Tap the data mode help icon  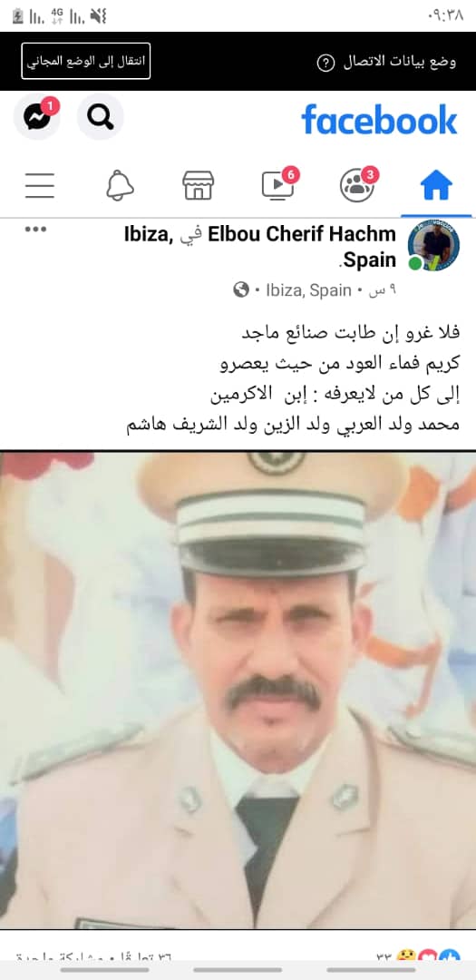click(325, 63)
